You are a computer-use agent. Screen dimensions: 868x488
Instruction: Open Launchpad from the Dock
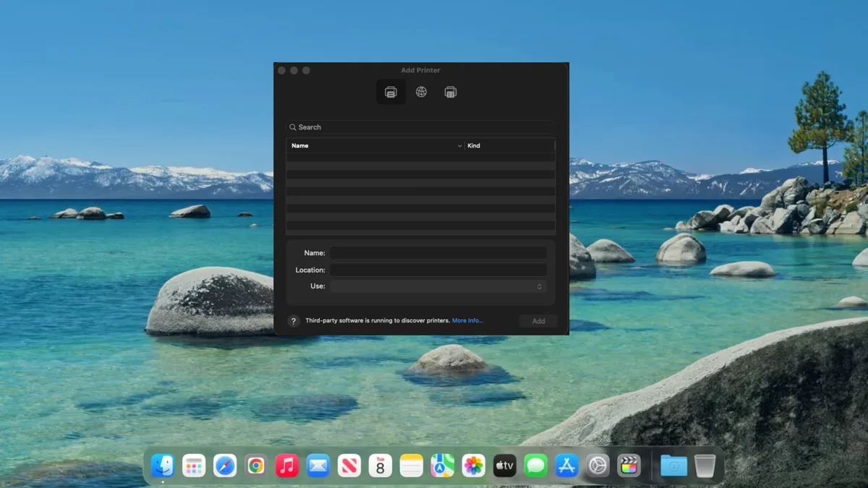tap(194, 466)
